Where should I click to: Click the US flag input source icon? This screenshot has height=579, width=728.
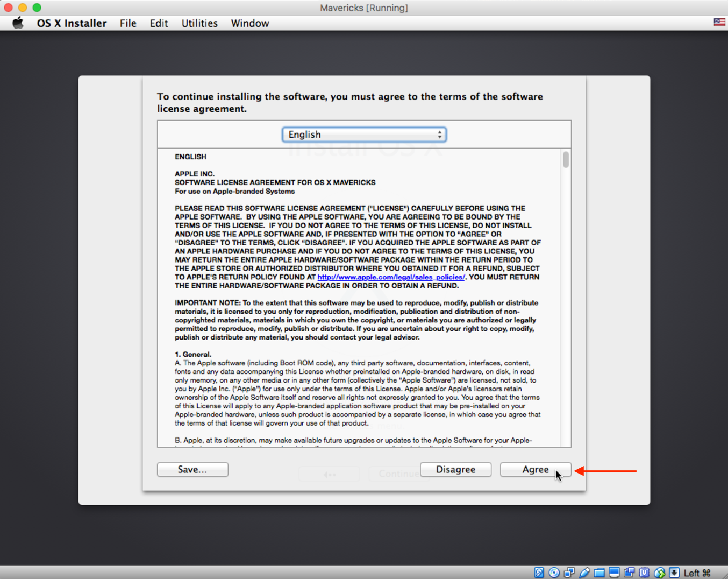point(719,22)
